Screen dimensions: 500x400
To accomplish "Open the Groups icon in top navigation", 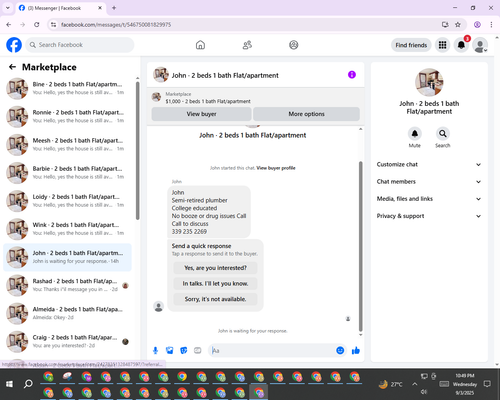I will [294, 45].
